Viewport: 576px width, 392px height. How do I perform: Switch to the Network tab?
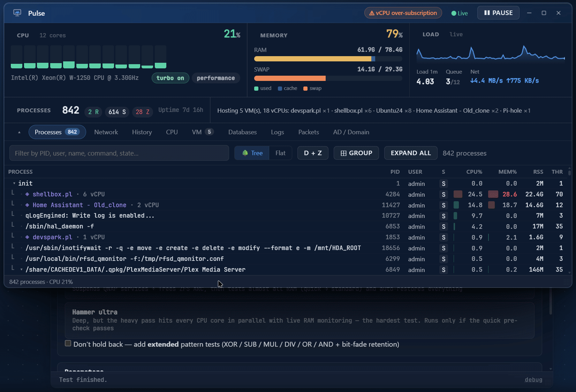click(106, 132)
